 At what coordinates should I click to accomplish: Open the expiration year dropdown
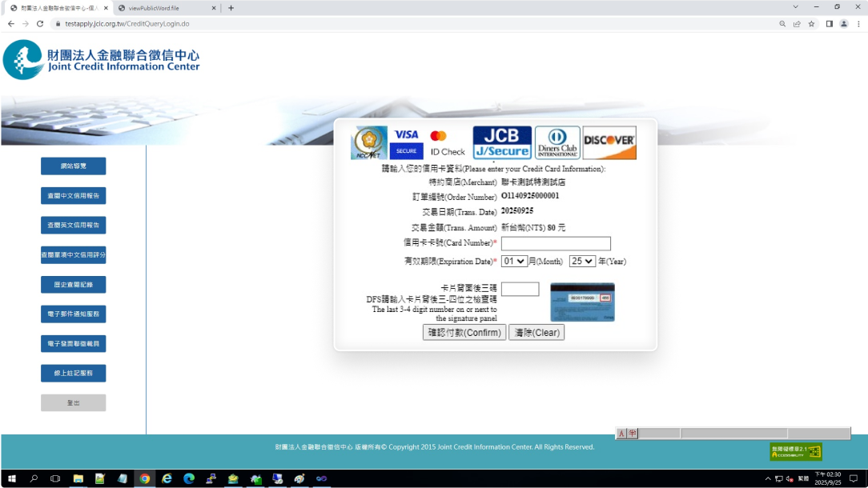click(582, 262)
